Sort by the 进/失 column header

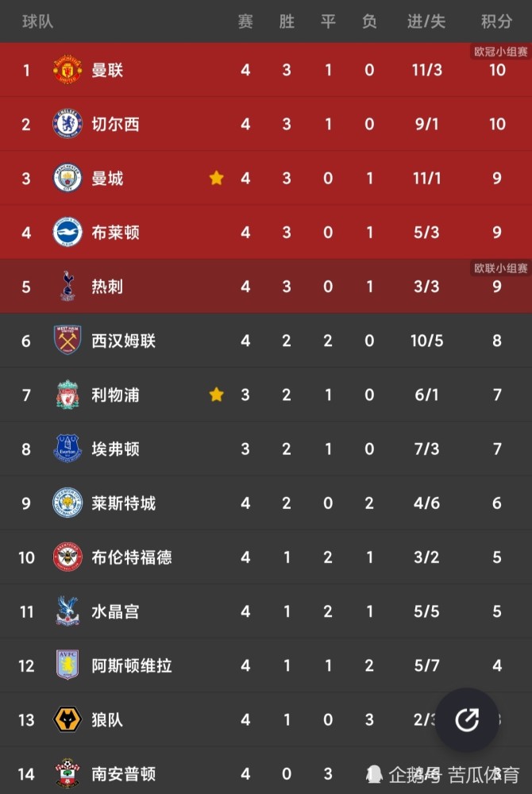[x=426, y=21]
